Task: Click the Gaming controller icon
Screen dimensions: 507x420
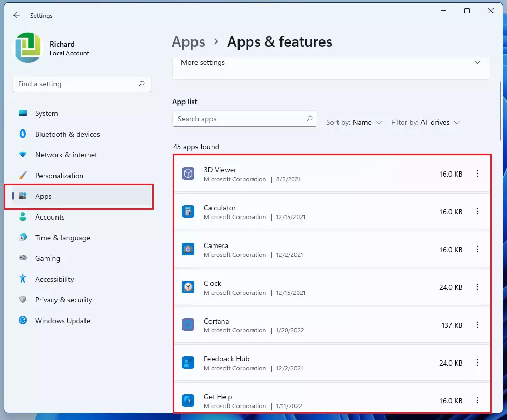Action: click(23, 258)
